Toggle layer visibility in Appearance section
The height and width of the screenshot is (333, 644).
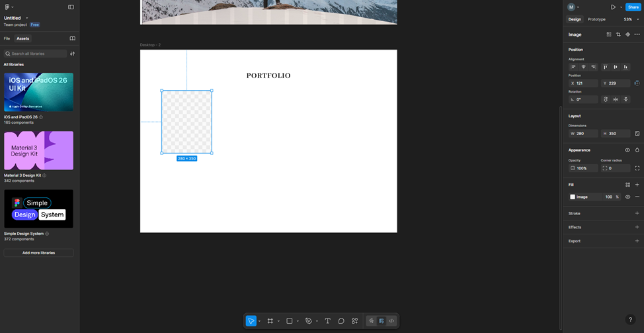pyautogui.click(x=627, y=150)
